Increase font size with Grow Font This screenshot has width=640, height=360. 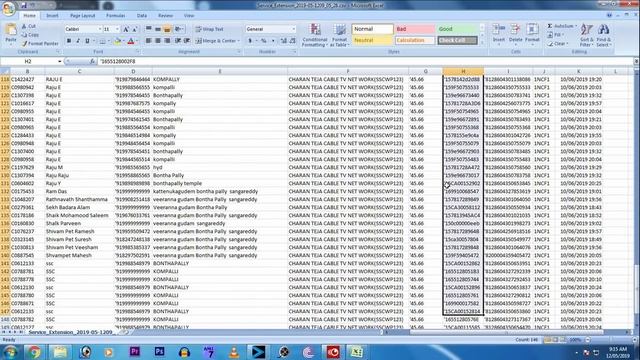126,29
